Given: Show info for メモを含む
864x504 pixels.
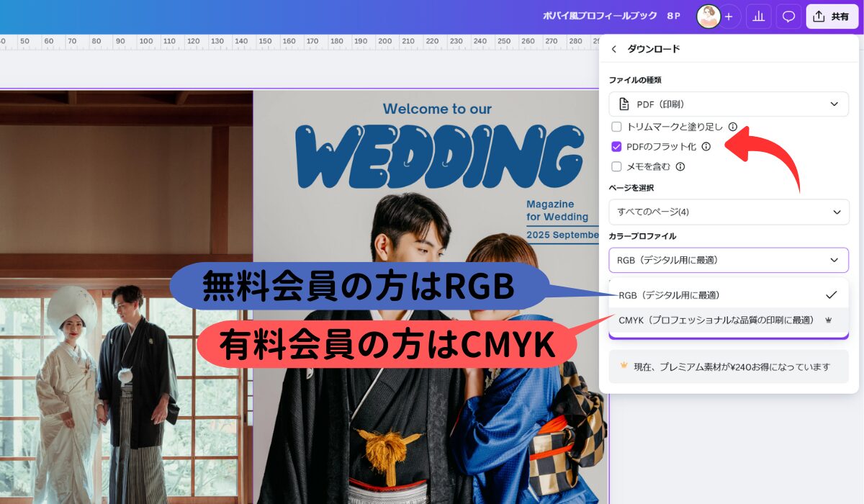Looking at the screenshot, I should tap(680, 166).
